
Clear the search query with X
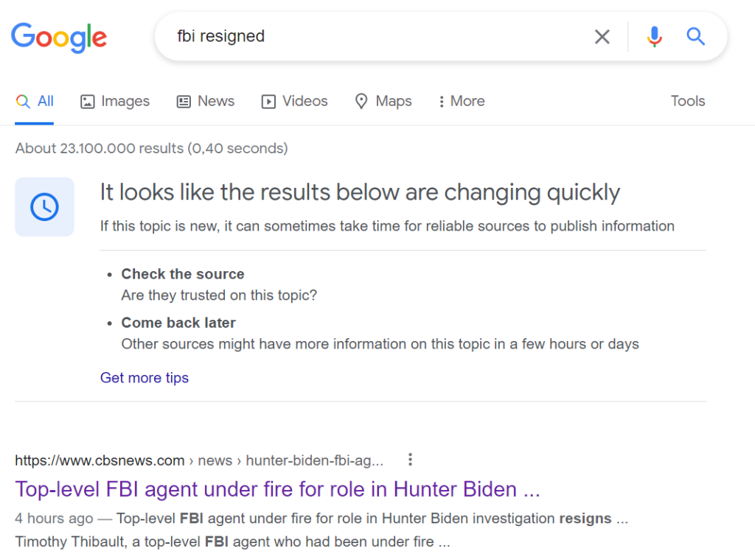(x=602, y=37)
